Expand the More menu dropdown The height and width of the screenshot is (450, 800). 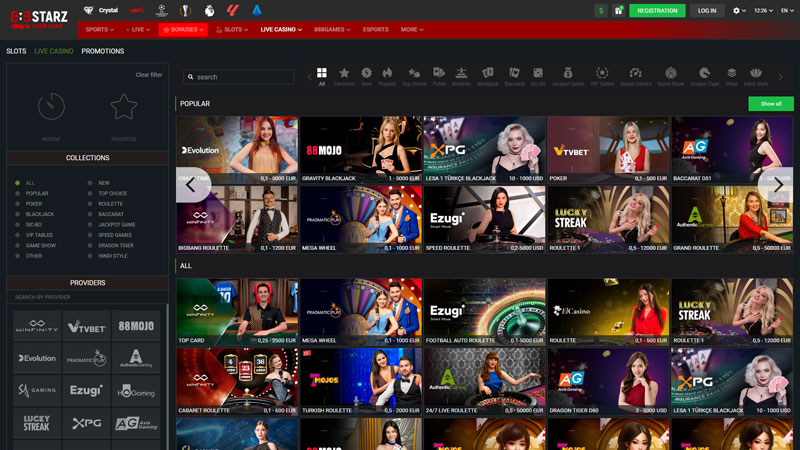coord(411,30)
